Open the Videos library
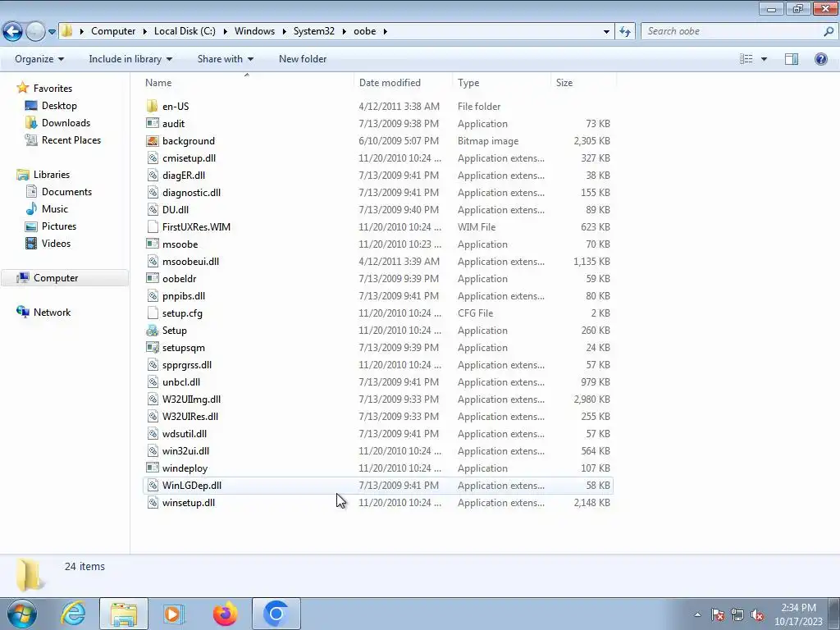This screenshot has height=630, width=840. [56, 243]
